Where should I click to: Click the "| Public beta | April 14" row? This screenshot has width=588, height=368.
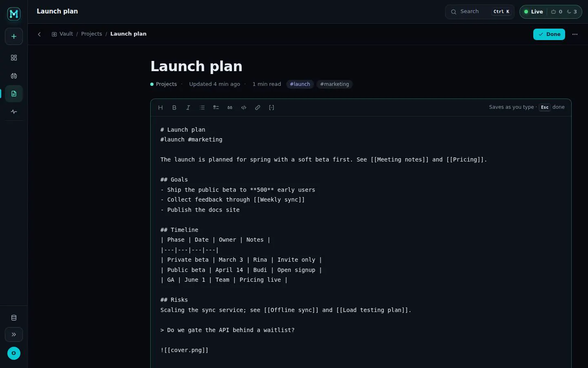[x=241, y=270]
